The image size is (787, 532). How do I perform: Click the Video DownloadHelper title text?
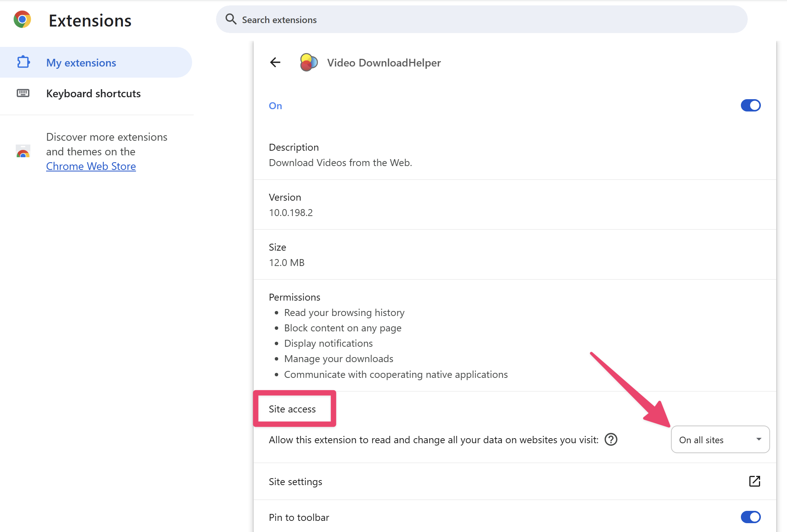(384, 63)
